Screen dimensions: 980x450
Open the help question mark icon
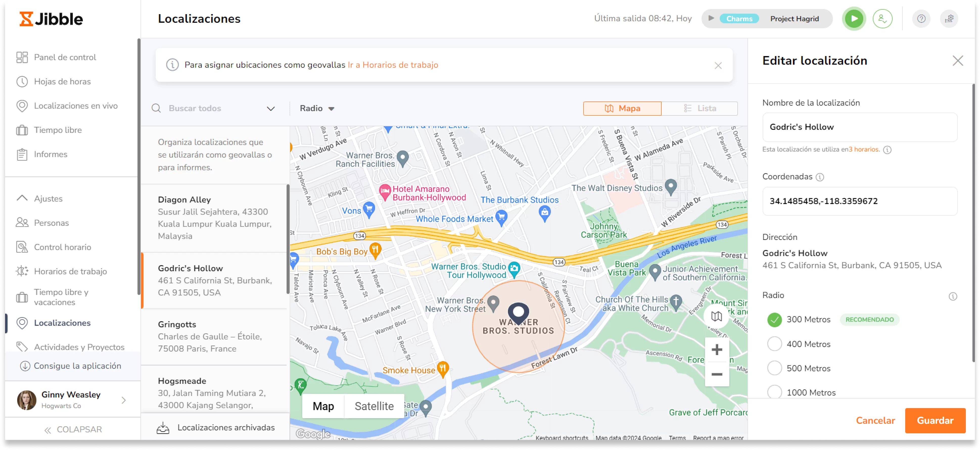[x=921, y=19]
